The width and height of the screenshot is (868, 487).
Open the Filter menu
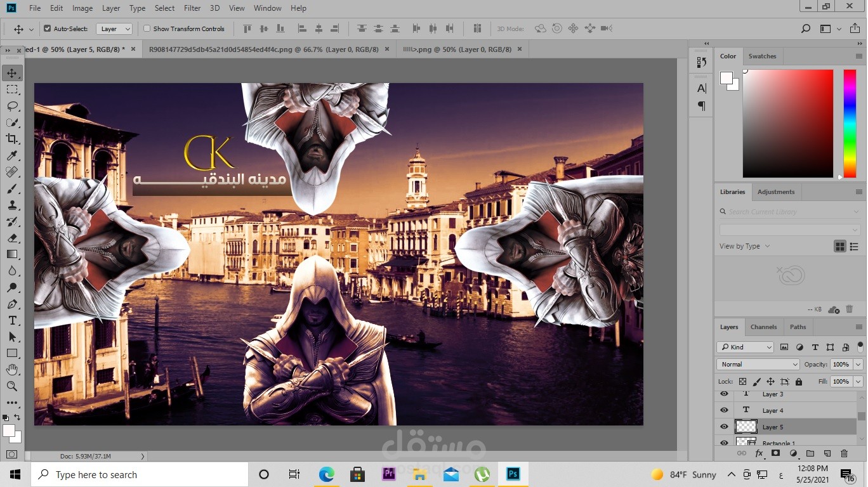pyautogui.click(x=192, y=8)
